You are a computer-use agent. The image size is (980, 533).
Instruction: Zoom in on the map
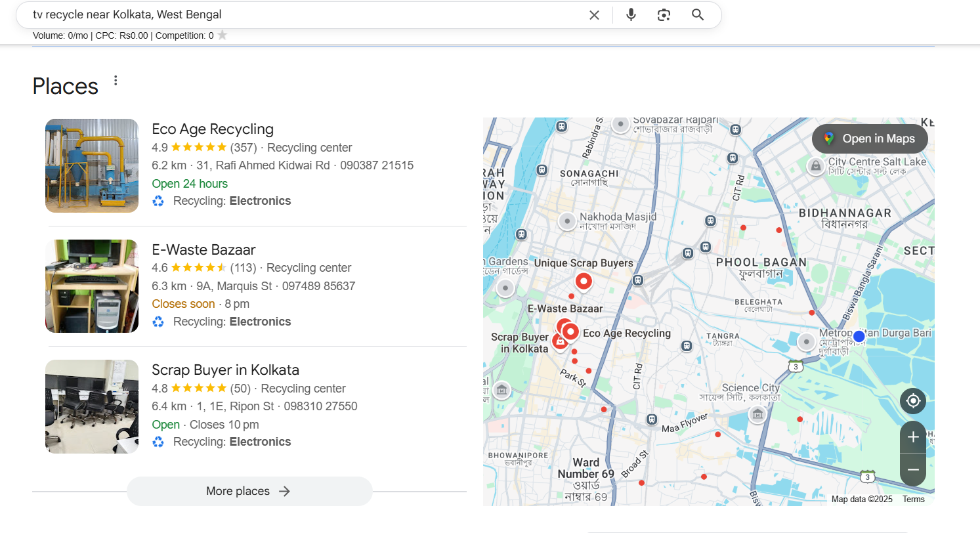click(x=913, y=437)
